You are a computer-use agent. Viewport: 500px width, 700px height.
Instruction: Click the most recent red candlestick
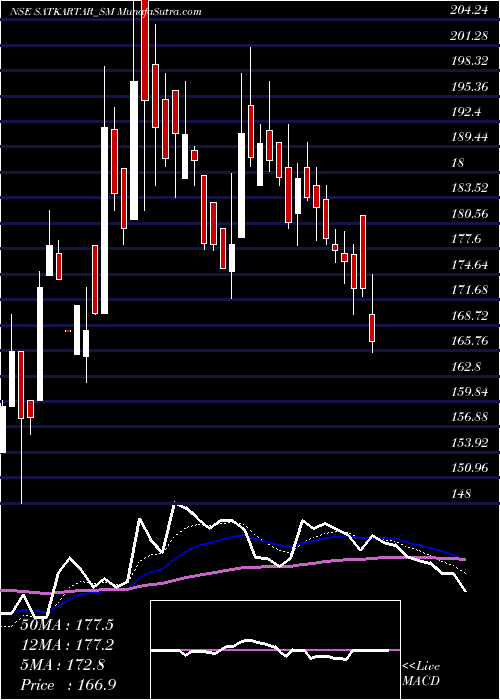click(x=372, y=328)
